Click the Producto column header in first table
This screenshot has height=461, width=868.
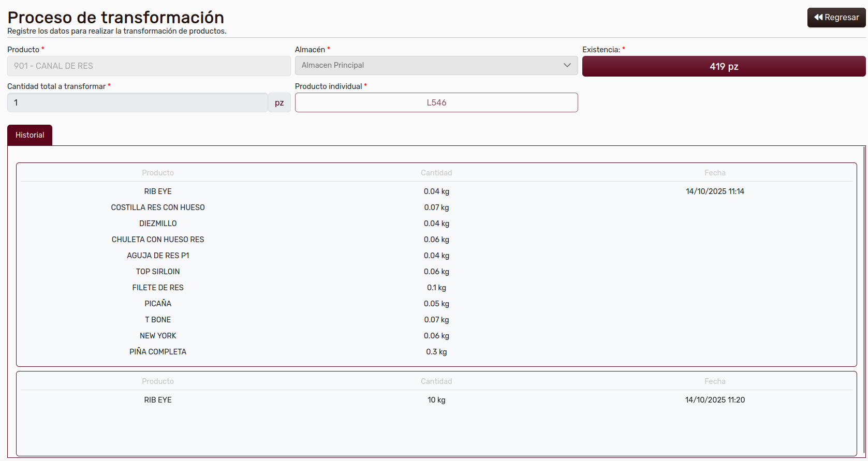pos(158,173)
